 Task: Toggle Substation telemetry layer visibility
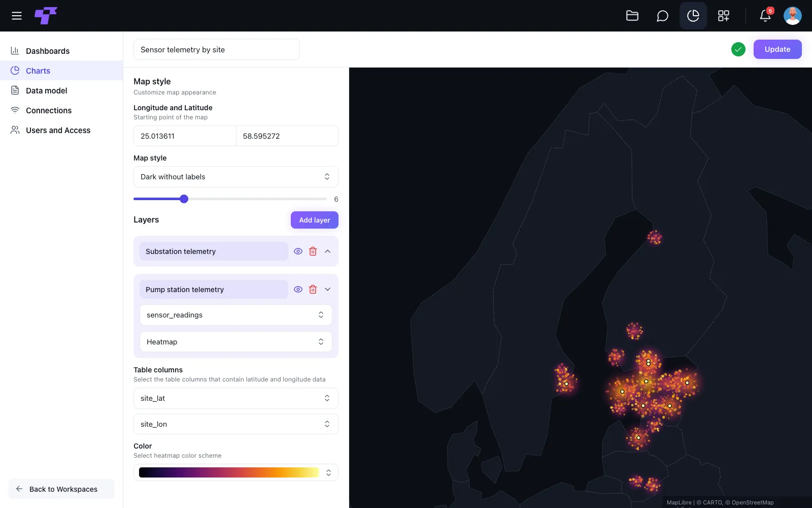click(298, 251)
